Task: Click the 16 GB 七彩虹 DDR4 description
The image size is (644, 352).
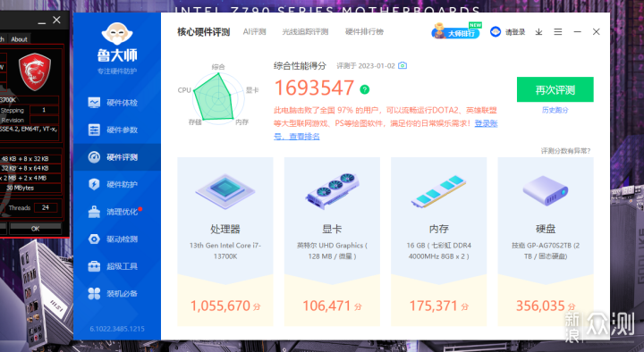Action: point(438,251)
